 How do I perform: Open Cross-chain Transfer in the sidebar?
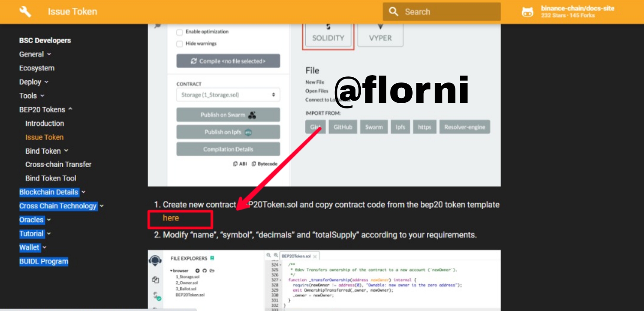click(58, 165)
